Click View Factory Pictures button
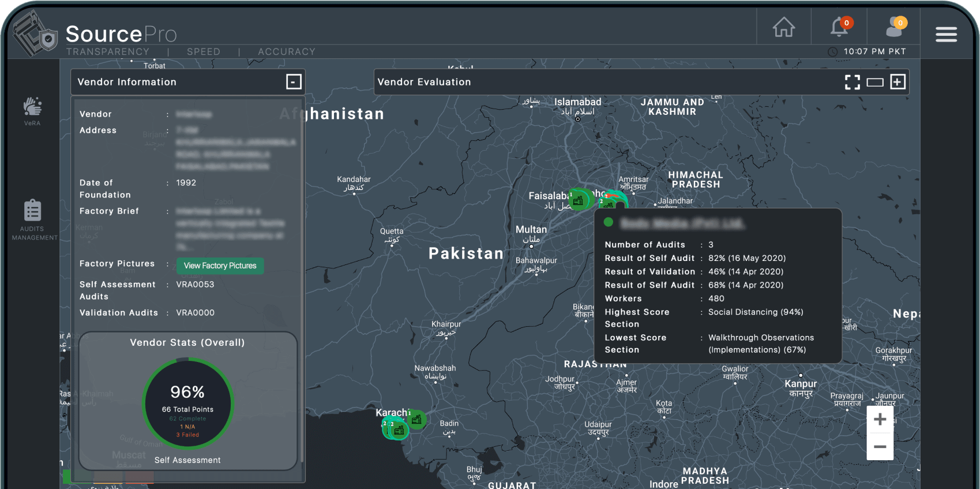 [x=220, y=266]
